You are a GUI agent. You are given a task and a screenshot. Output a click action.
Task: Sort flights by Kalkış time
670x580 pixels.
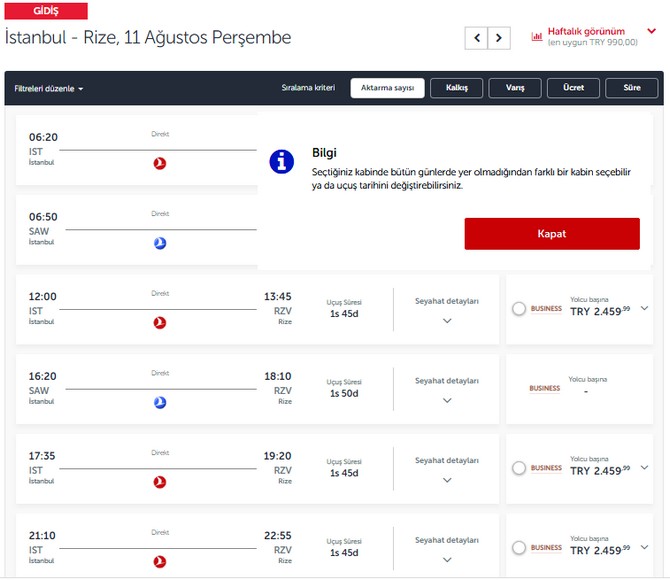(457, 88)
